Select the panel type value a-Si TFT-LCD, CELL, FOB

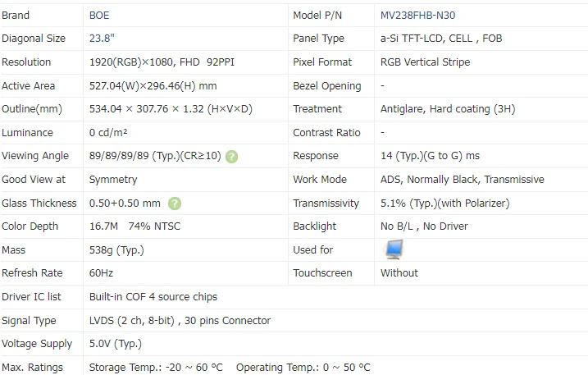441,39
